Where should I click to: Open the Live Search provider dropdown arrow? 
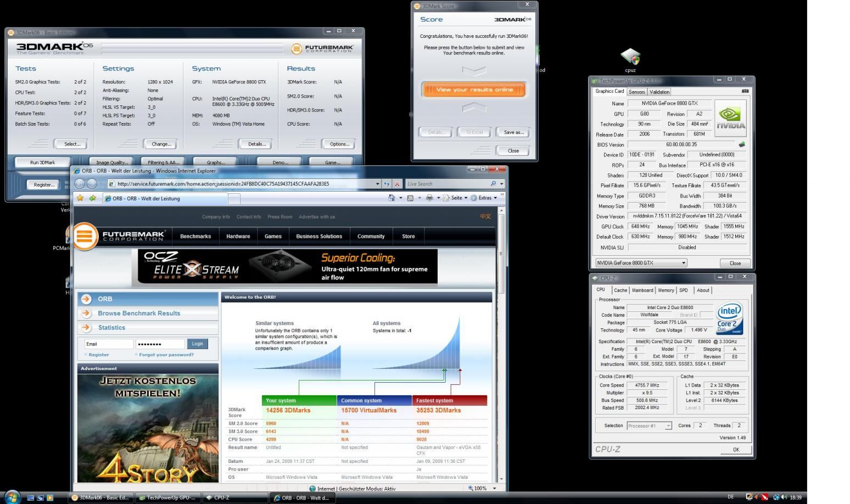pyautogui.click(x=501, y=184)
